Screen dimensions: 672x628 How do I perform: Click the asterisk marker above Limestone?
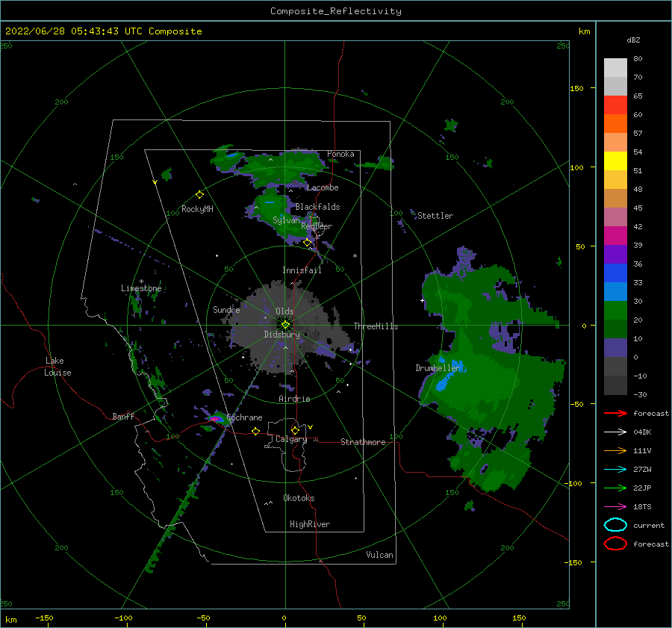tap(141, 282)
